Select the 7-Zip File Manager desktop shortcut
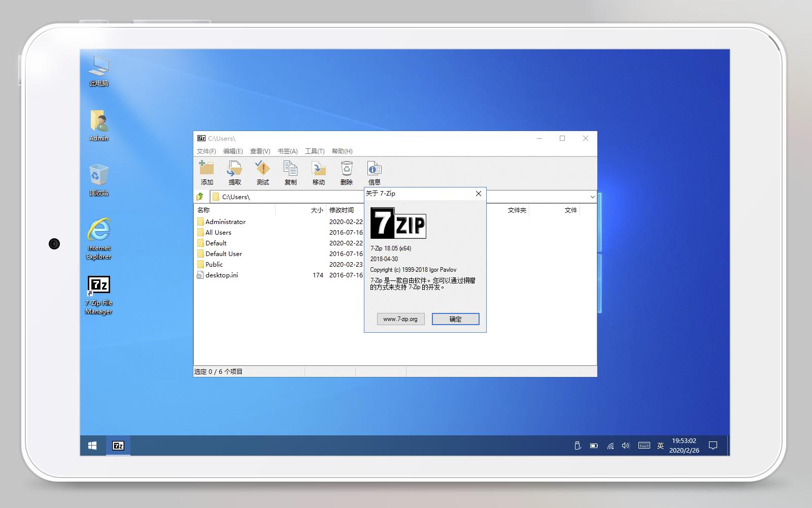The width and height of the screenshot is (812, 508). (x=98, y=295)
